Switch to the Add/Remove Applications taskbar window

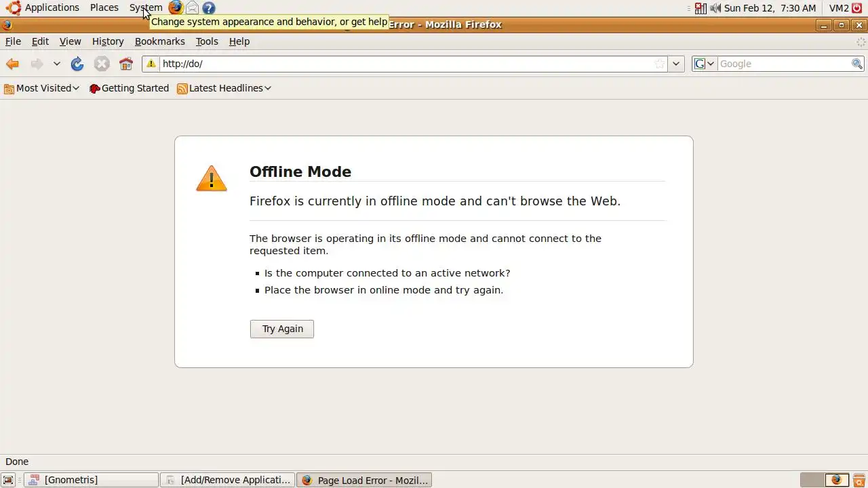pyautogui.click(x=228, y=480)
